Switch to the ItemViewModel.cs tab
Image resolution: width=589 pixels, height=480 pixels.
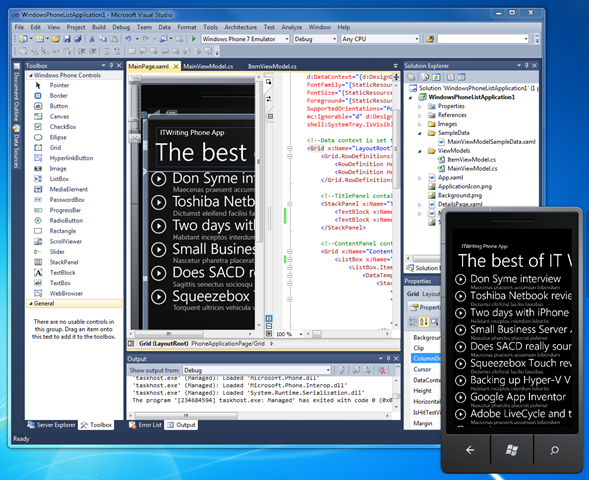pyautogui.click(x=272, y=66)
